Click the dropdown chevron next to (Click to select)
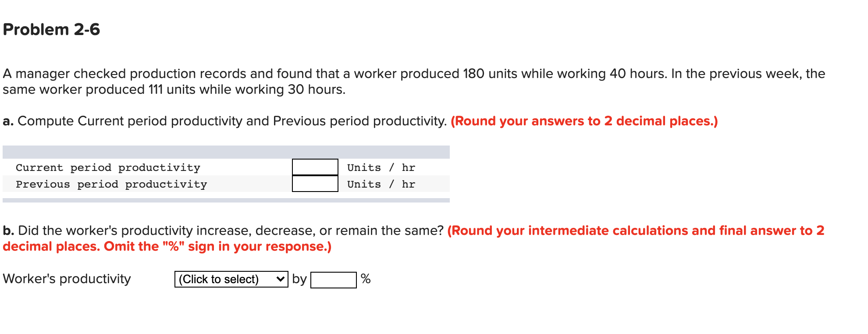 (x=281, y=279)
